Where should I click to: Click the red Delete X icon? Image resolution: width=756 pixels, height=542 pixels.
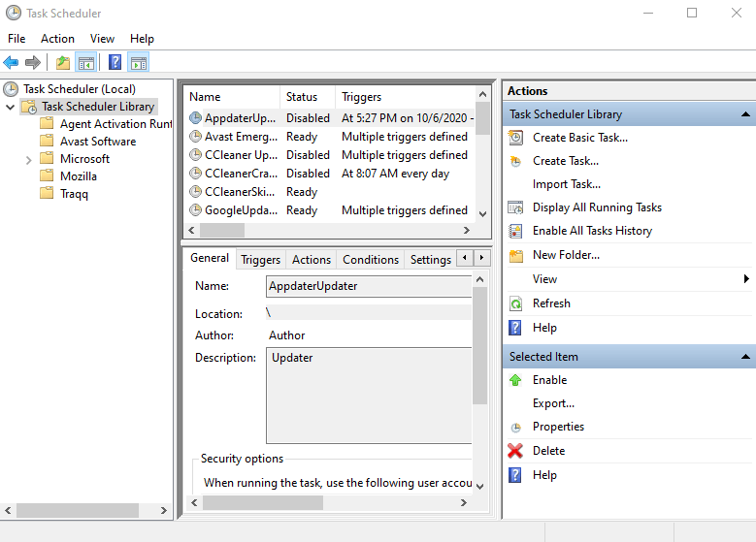click(x=515, y=451)
